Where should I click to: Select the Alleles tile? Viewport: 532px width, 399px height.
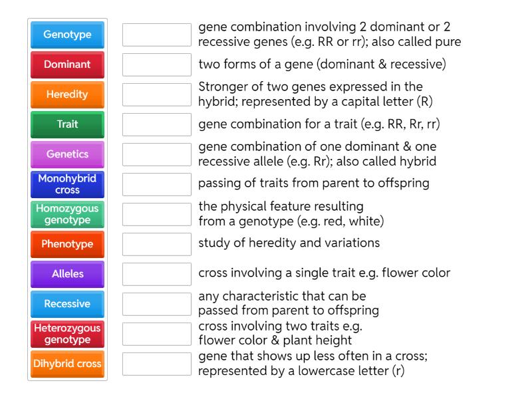point(66,274)
